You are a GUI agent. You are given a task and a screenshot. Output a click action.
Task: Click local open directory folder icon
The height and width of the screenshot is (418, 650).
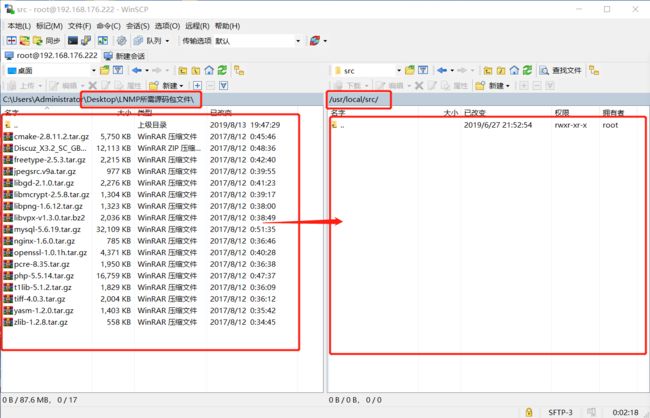pos(105,70)
